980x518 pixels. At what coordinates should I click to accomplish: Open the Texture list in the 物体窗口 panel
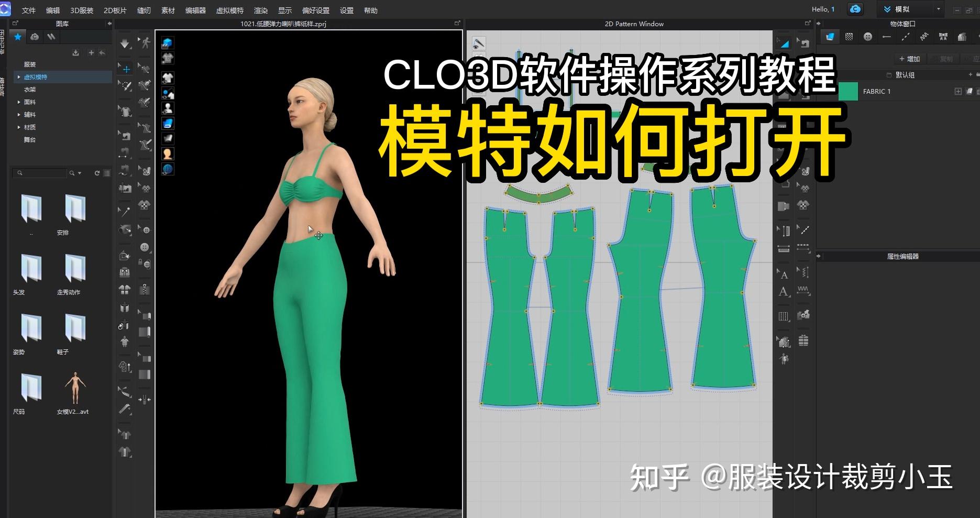849,37
